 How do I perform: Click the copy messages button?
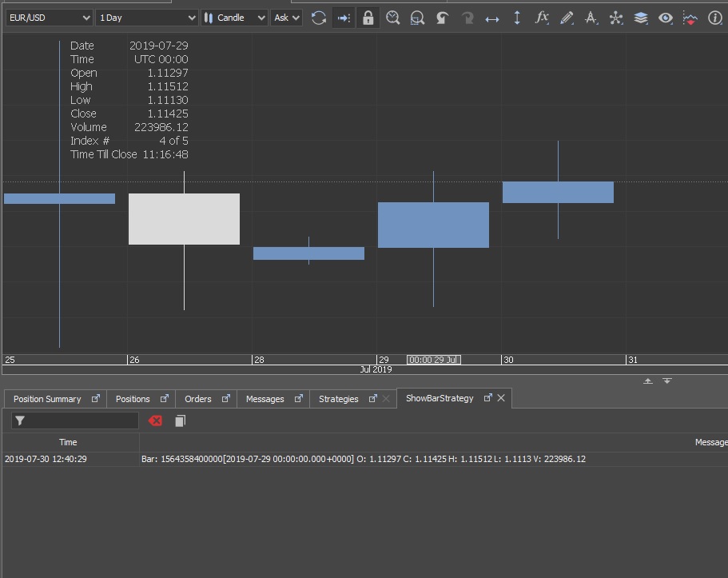pyautogui.click(x=180, y=421)
